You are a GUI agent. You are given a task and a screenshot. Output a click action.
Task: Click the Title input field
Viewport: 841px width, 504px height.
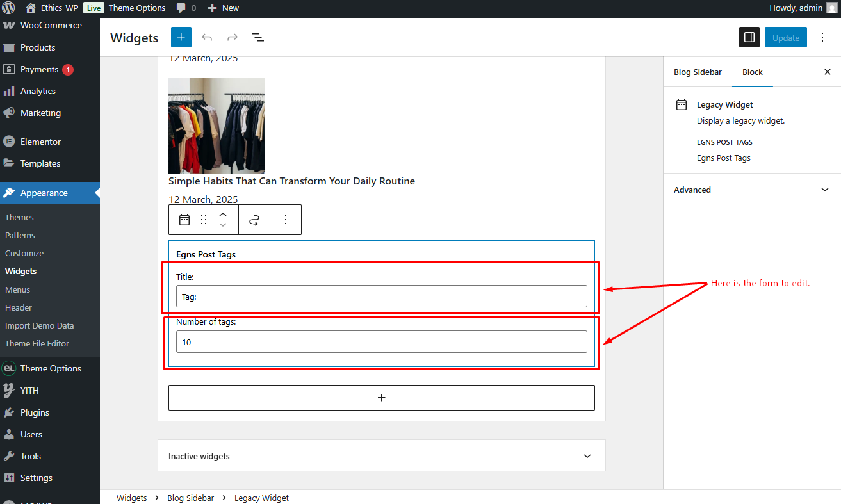[382, 297]
